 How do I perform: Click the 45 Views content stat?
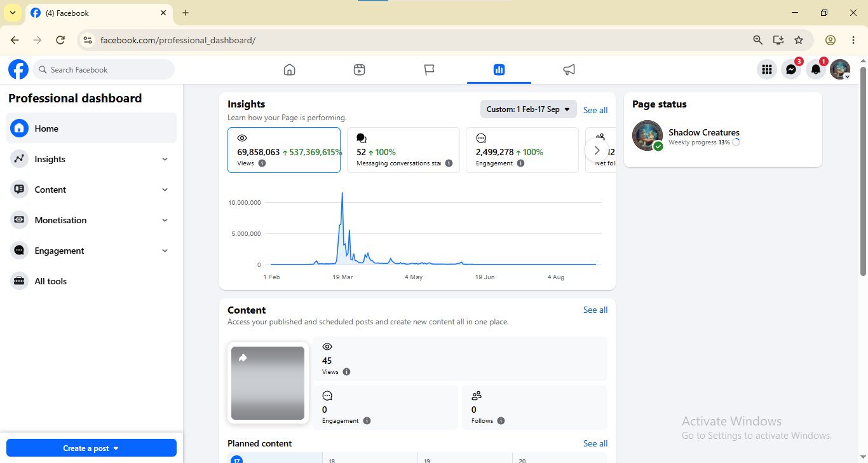[460, 359]
